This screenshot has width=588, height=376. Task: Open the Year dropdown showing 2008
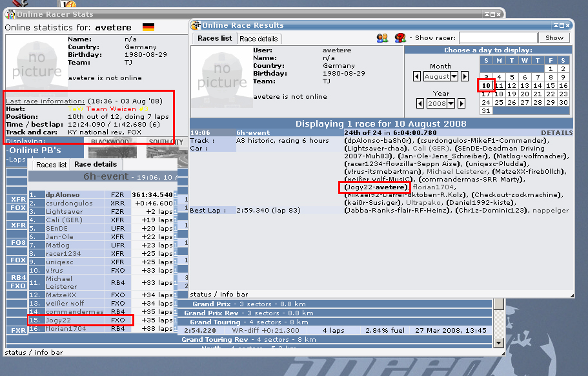tap(441, 103)
